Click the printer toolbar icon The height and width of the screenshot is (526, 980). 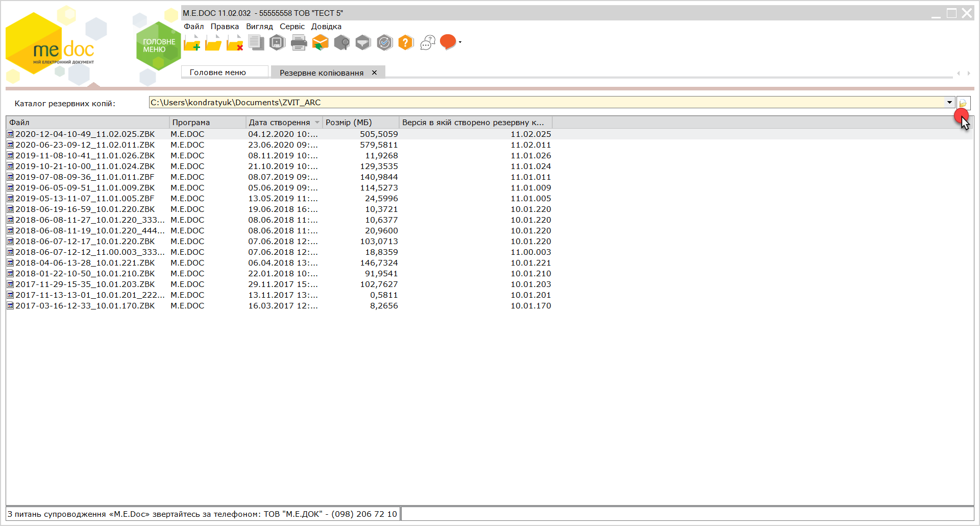pyautogui.click(x=299, y=43)
